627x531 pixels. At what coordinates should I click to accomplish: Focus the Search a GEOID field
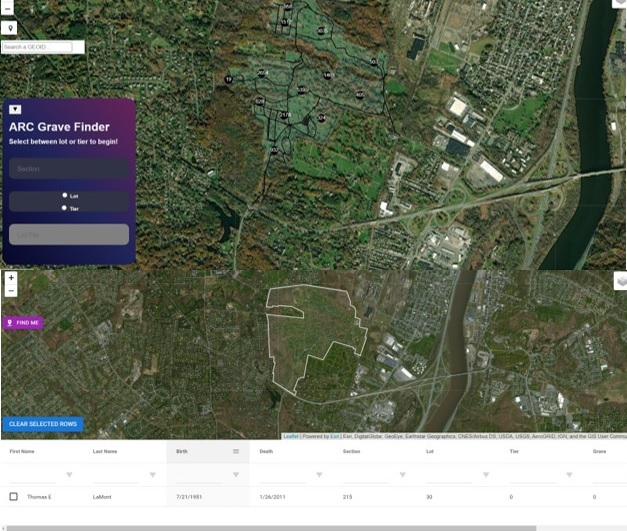pos(38,47)
